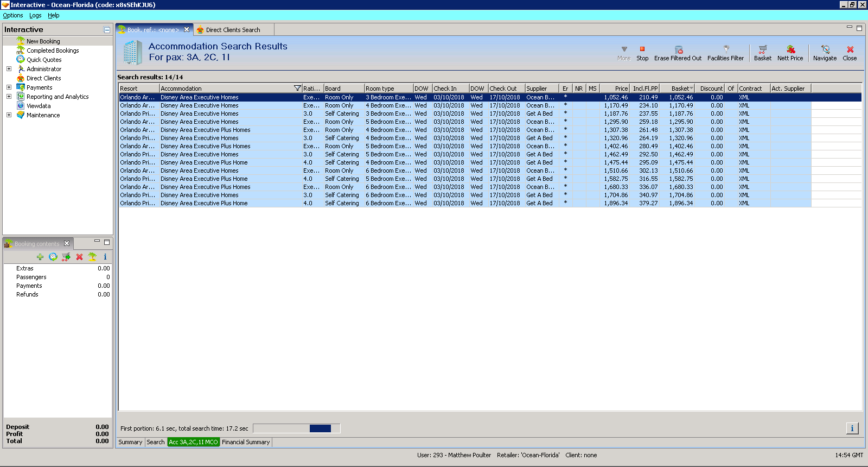Open the Financial Summary tab

pyautogui.click(x=246, y=442)
